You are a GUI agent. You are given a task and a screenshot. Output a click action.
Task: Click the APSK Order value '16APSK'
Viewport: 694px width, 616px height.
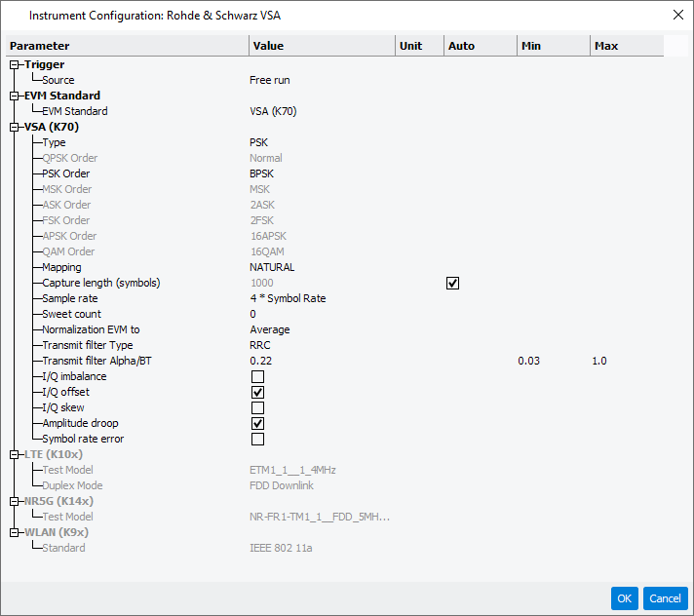[x=268, y=236]
